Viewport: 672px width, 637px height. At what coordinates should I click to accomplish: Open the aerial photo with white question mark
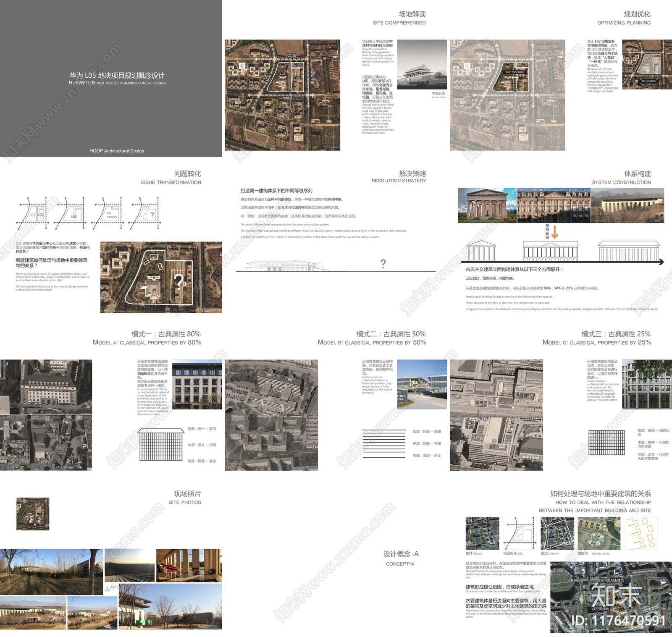tap(161, 277)
